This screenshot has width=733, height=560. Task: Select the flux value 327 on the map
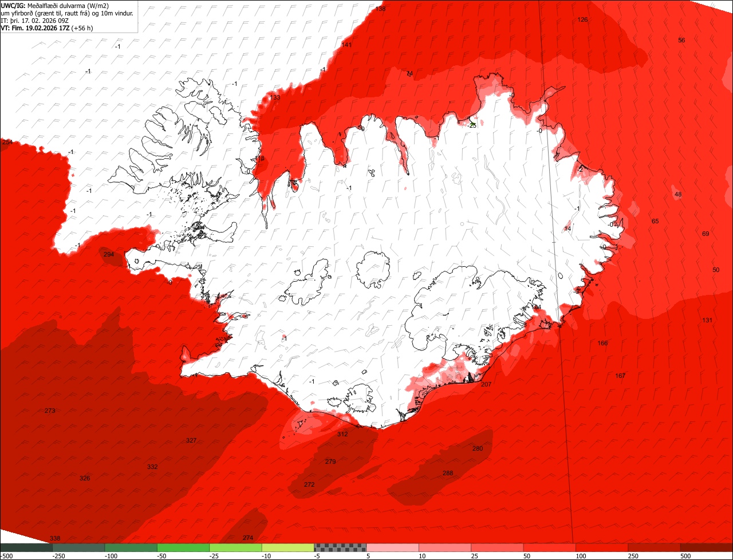(x=191, y=440)
